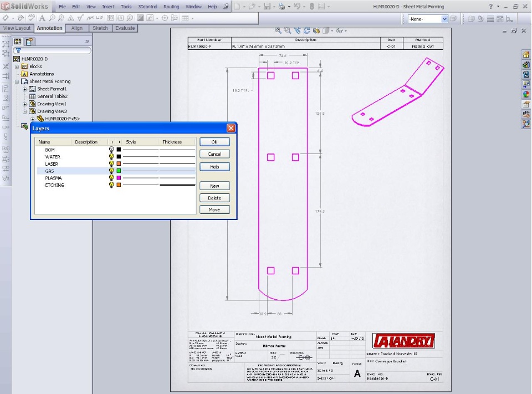The width and height of the screenshot is (532, 394).
Task: Select the Geometric Tolerance tool
Action: point(111,18)
